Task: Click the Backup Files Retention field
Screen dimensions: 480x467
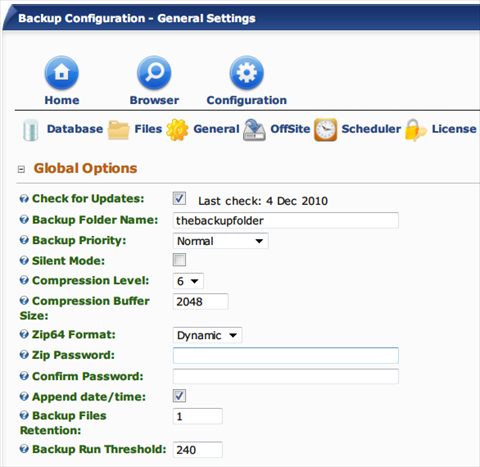Action: click(198, 416)
